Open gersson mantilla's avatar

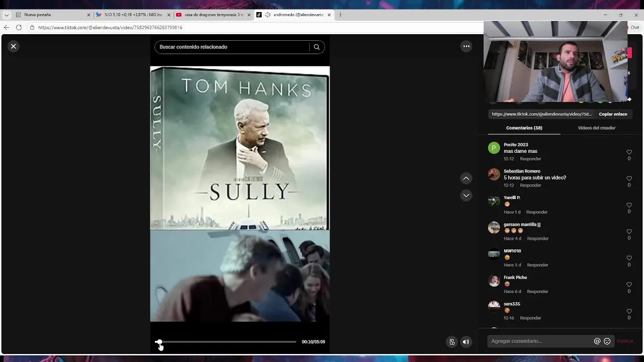[494, 227]
